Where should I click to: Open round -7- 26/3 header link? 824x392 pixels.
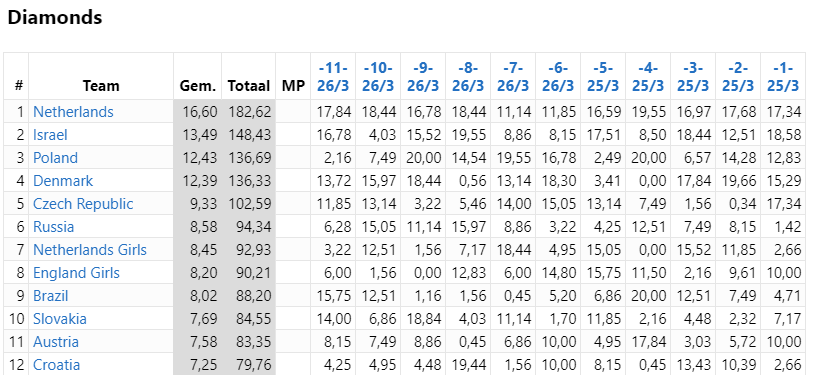(x=513, y=77)
